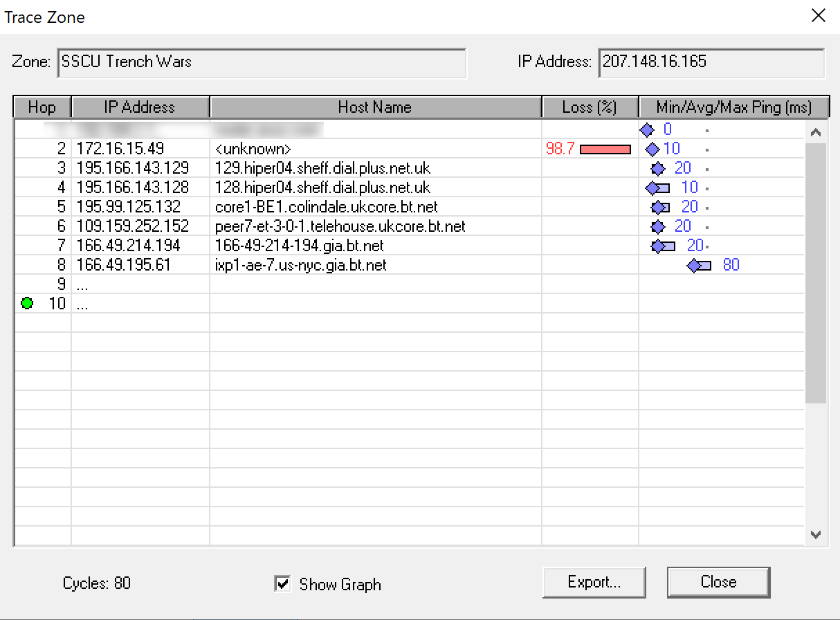The image size is (840, 620).
Task: Select the hop 5 row core1-BE1.colindale.ukcore.bt.net
Action: pyautogui.click(x=326, y=207)
